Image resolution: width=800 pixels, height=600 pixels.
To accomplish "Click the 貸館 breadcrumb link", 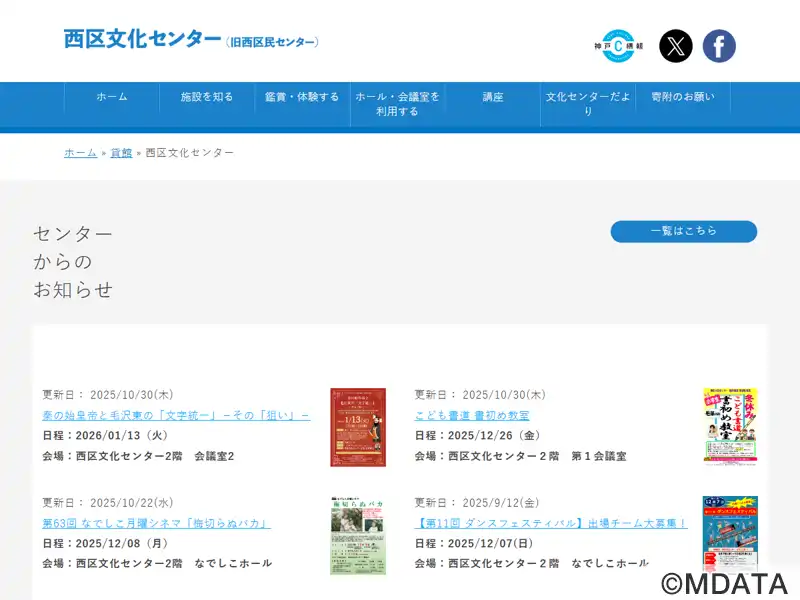I will click(121, 153).
